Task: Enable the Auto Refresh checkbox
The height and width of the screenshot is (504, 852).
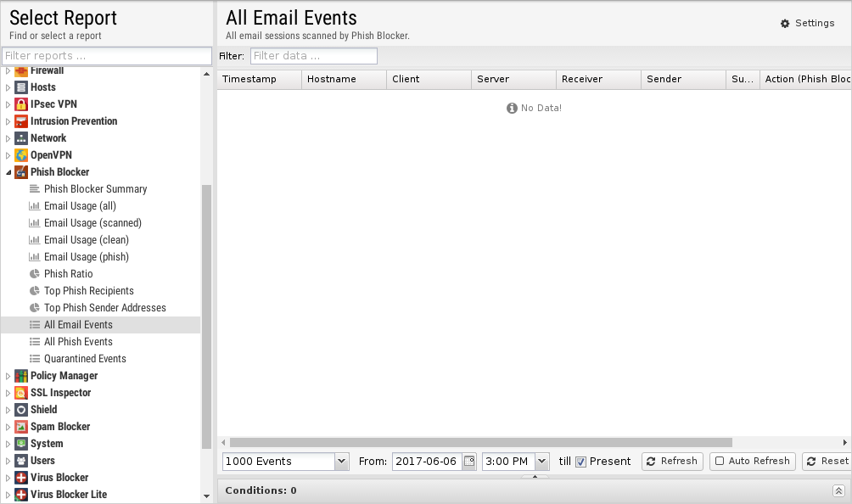Action: pyautogui.click(x=720, y=461)
